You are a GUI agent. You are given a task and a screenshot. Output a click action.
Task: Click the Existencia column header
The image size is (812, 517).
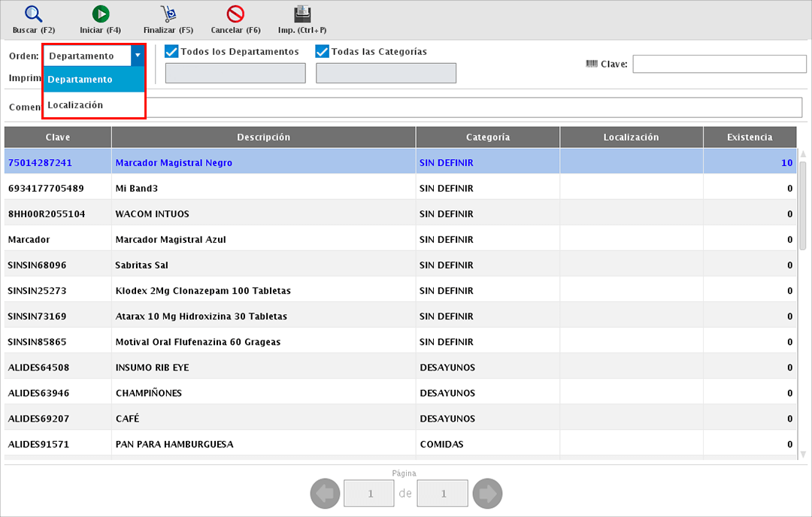(x=749, y=137)
